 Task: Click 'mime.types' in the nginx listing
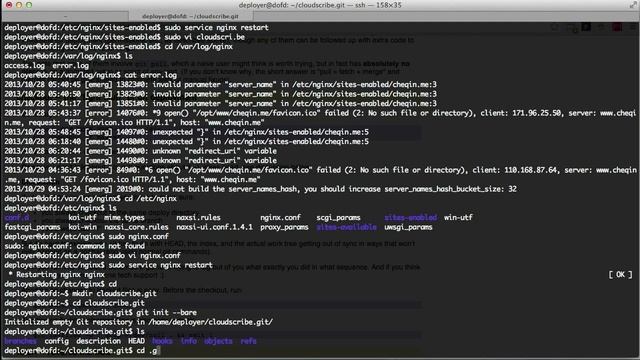click(124, 218)
